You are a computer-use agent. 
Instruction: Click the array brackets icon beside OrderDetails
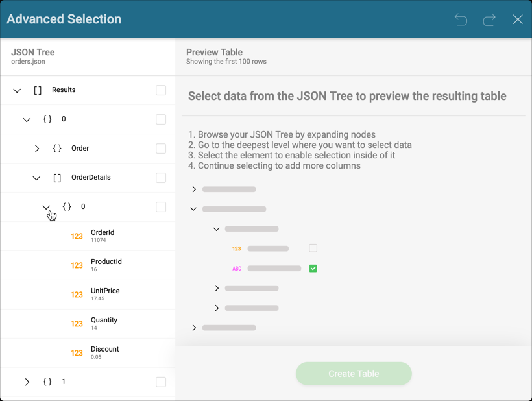[x=57, y=178]
